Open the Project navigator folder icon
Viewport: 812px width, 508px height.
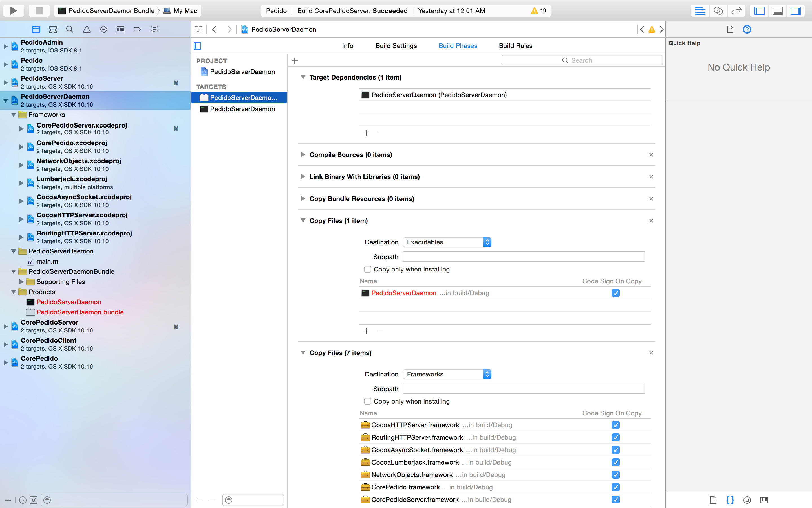click(36, 30)
